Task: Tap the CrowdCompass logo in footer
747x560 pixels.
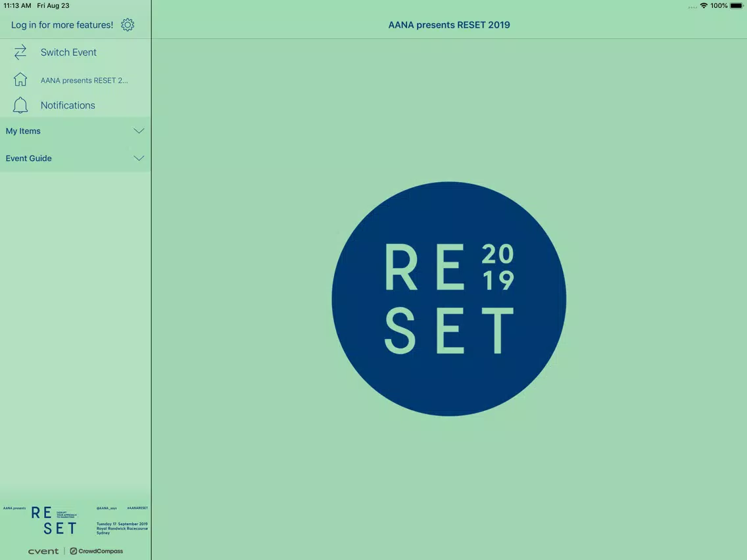Action: 96,551
